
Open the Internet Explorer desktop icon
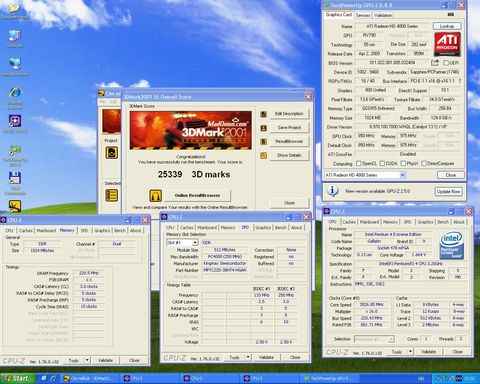15,93
